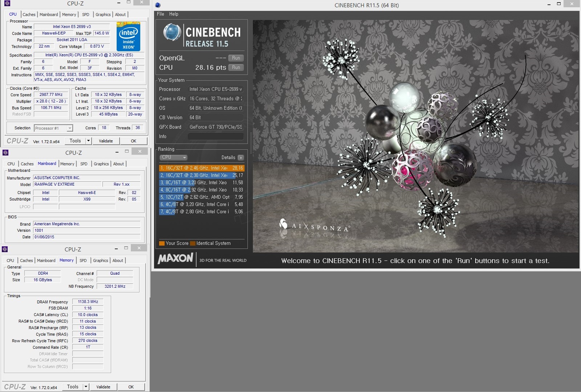Click the rendered scene image in CINEBENCH

pos(416,136)
